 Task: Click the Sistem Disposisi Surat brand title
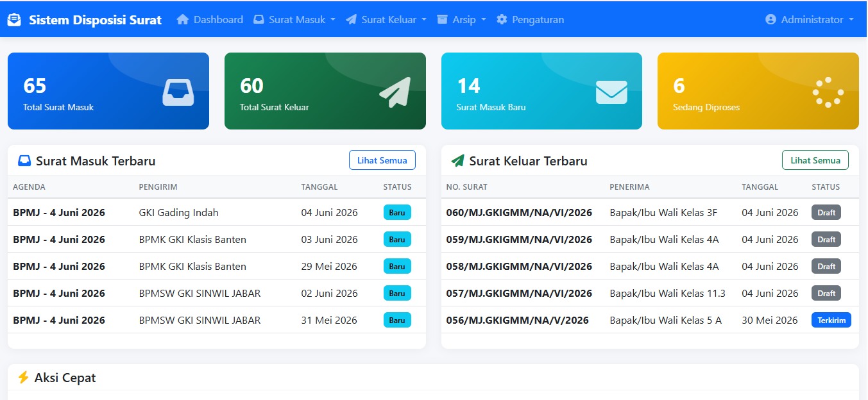(x=95, y=20)
